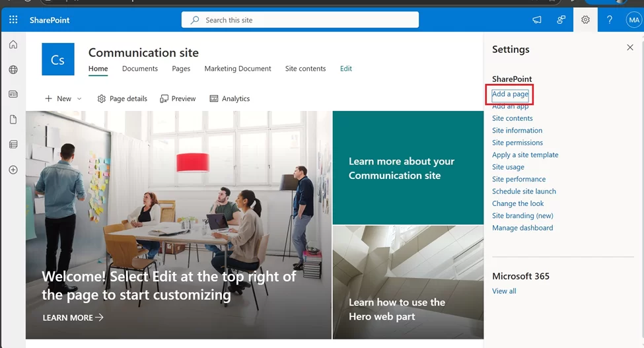
Task: Click the Page details toolbar button
Action: [122, 99]
